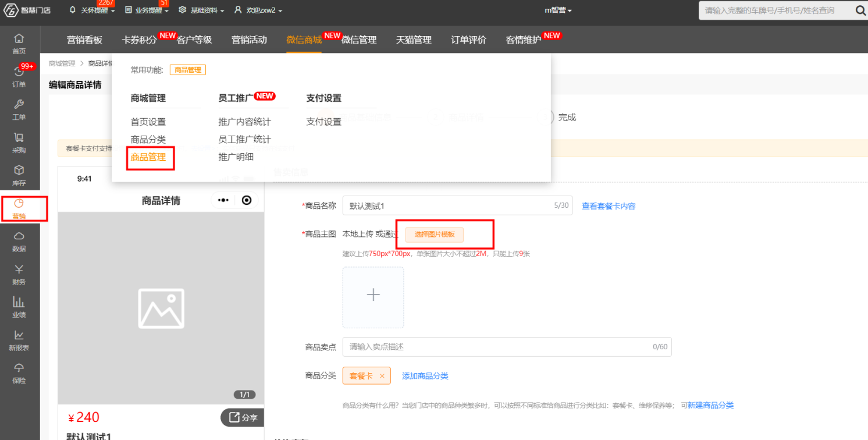Expand the 关怀提醒 dropdown
The height and width of the screenshot is (440, 868).
tap(93, 10)
